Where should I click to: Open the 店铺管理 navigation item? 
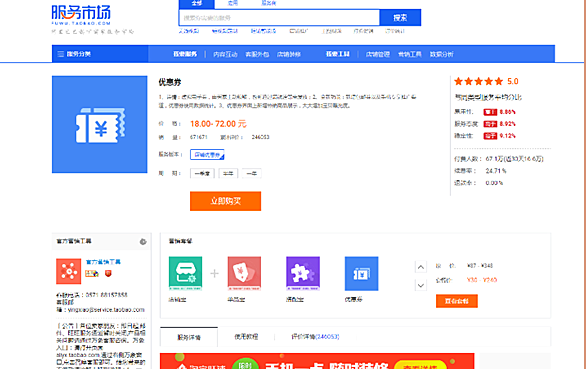[377, 54]
